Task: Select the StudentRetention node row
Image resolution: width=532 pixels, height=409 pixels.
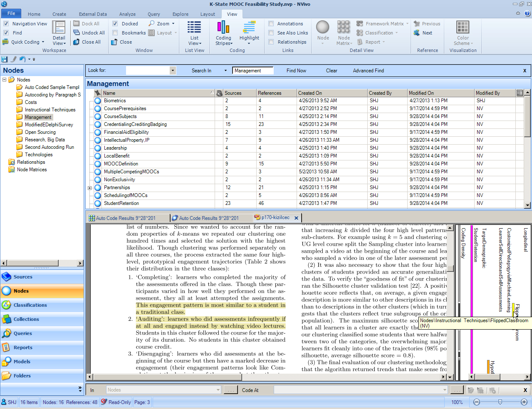Action: click(308, 203)
